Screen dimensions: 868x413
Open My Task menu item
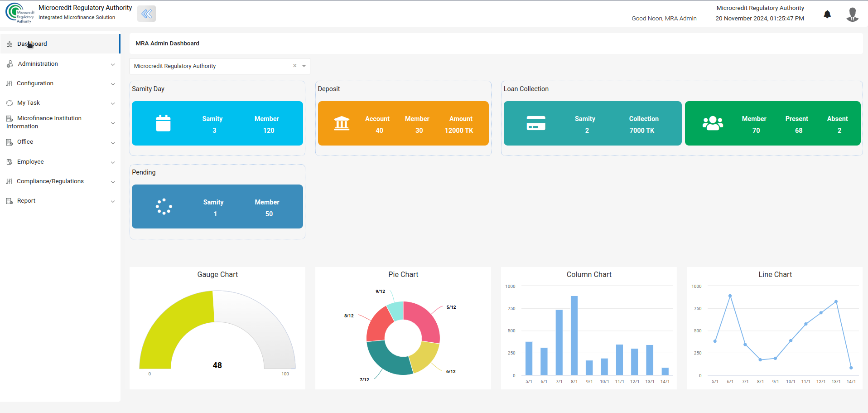click(60, 103)
